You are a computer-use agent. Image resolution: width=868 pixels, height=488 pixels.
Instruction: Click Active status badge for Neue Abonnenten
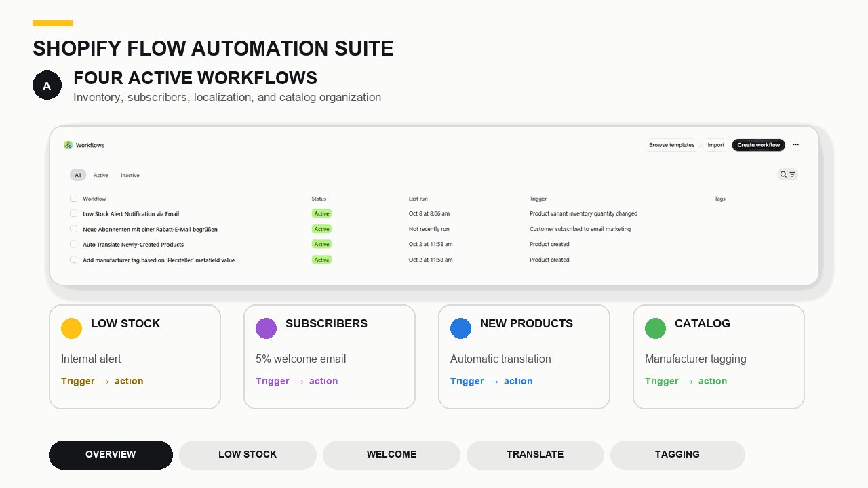pyautogui.click(x=321, y=229)
